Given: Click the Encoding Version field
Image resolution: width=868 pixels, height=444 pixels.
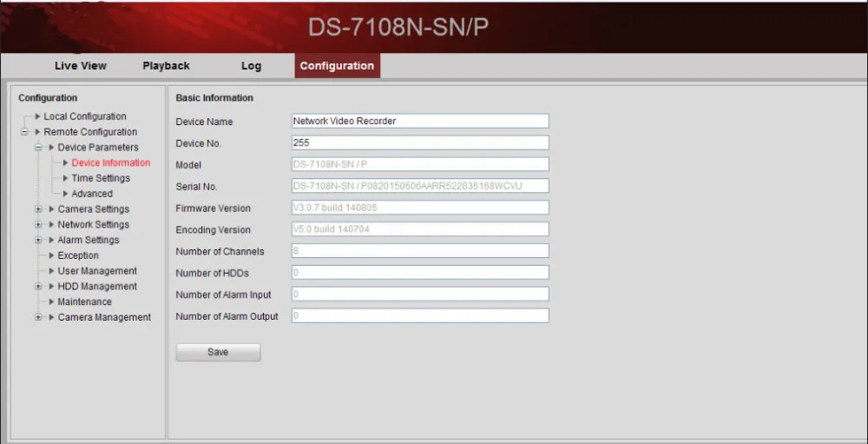Looking at the screenshot, I should [x=420, y=229].
